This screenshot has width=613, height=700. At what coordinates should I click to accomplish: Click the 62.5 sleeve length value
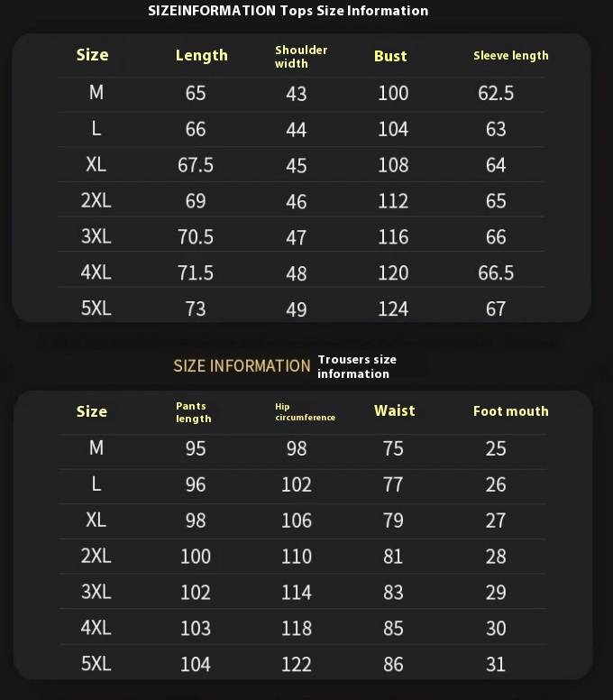(x=496, y=93)
